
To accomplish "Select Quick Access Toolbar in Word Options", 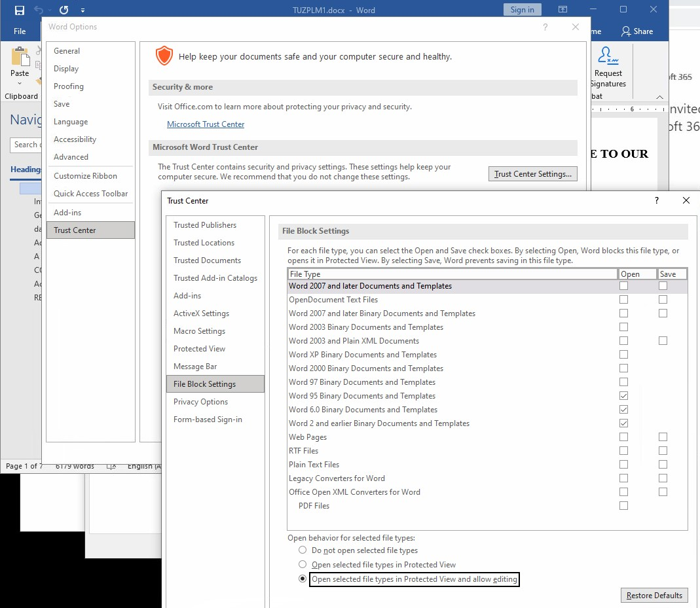I will 90,194.
